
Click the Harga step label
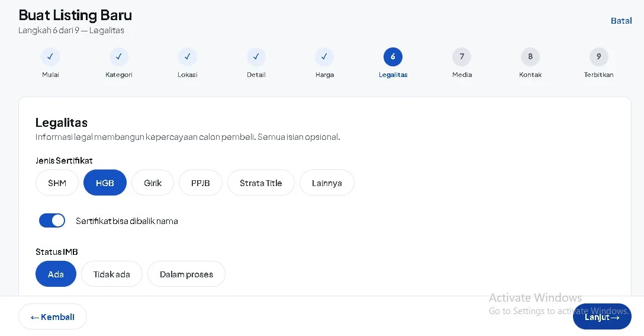pyautogui.click(x=324, y=75)
